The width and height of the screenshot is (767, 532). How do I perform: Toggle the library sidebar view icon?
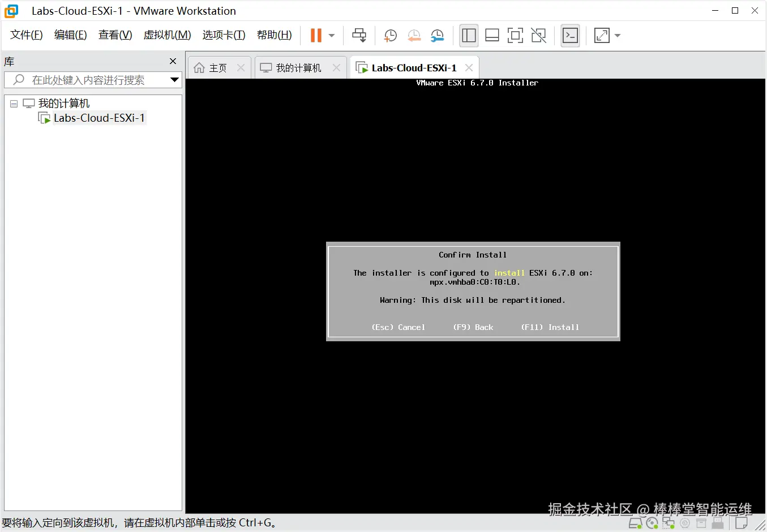pos(469,36)
